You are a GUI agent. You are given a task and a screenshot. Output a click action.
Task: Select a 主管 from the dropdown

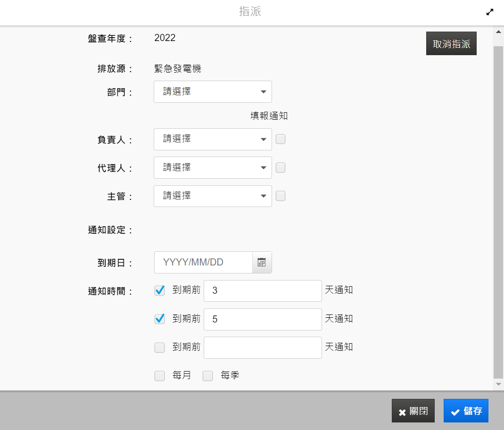tap(213, 196)
